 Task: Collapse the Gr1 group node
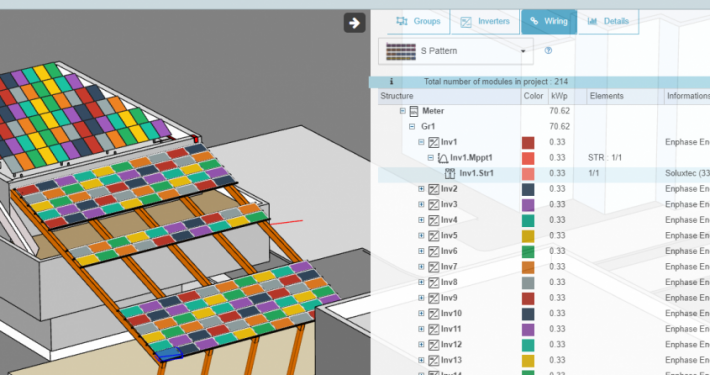[412, 126]
